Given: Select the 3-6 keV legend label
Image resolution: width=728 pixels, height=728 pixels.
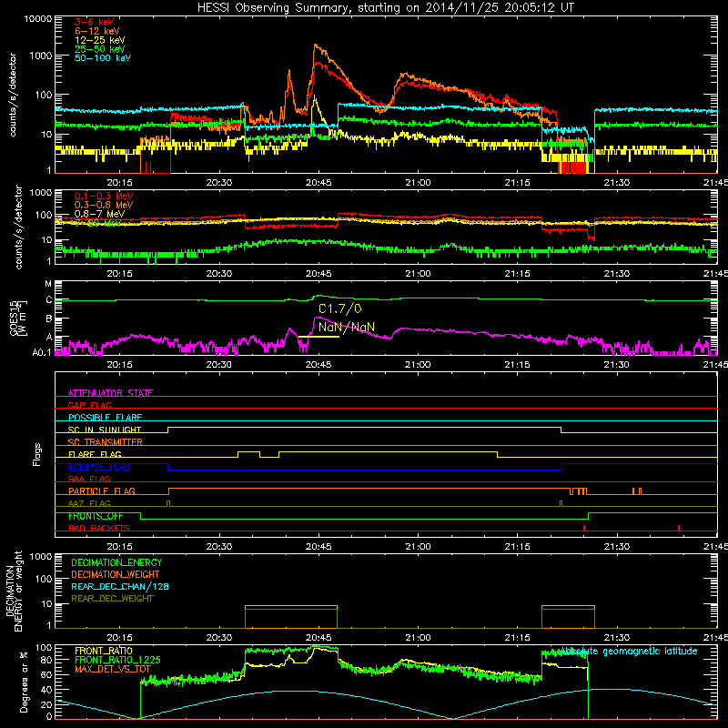Looking at the screenshot, I should [x=94, y=22].
